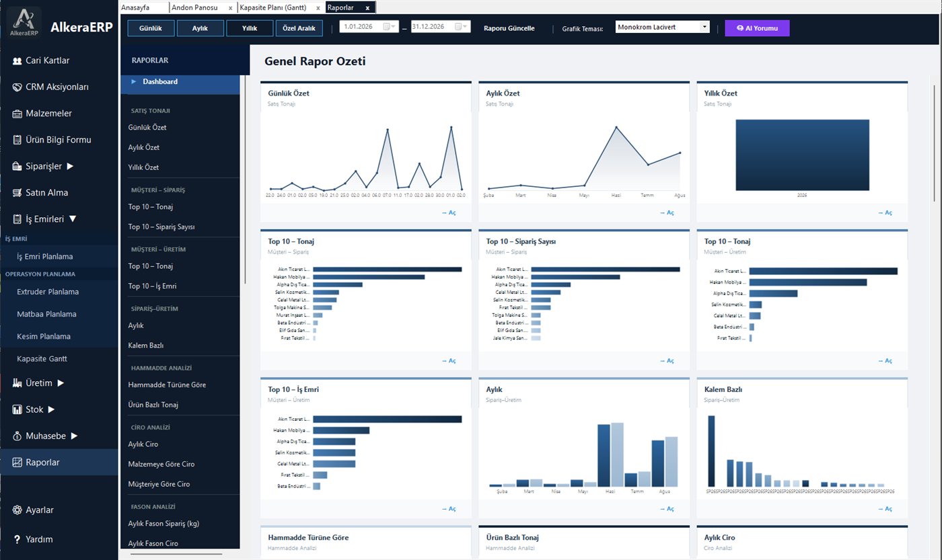This screenshot has width=942, height=560.
Task: Close the Kapasite Planı (Gantt) tab
Action: (x=318, y=8)
